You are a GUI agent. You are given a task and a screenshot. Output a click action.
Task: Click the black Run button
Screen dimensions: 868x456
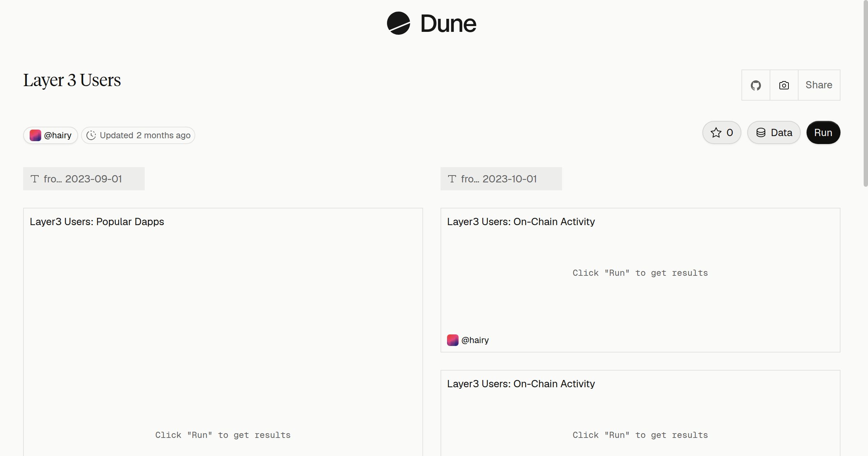point(823,132)
